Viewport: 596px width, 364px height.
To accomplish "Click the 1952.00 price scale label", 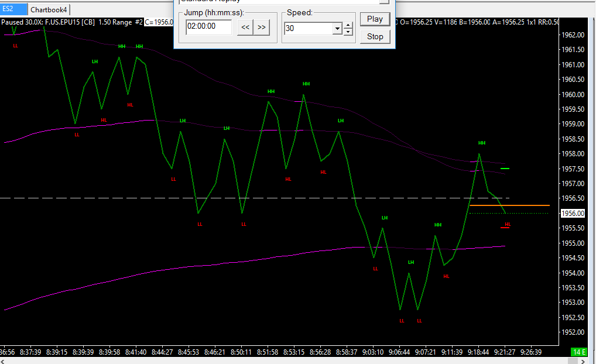I will pos(573,332).
